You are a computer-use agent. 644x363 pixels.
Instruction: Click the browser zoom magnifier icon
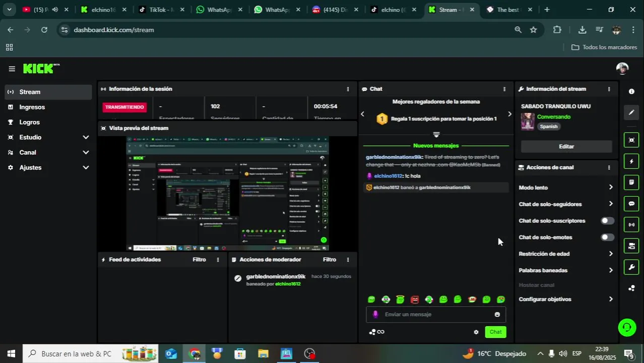[x=518, y=30]
